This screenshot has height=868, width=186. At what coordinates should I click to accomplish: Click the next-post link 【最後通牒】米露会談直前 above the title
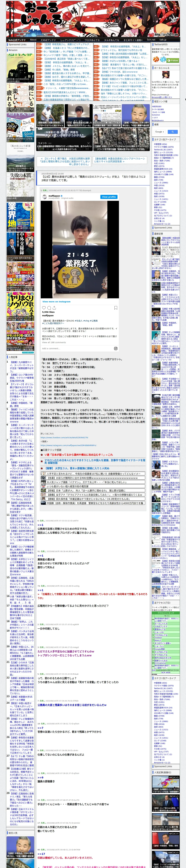point(120,160)
